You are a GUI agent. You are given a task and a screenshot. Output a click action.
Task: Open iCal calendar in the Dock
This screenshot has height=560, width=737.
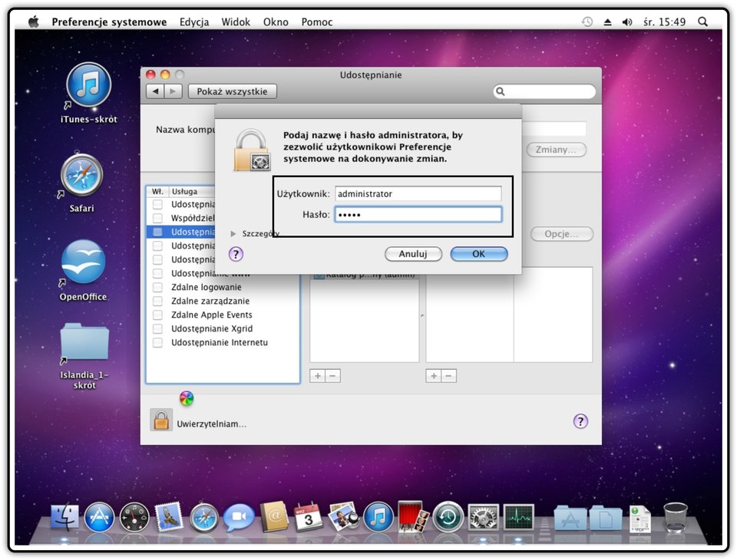(309, 517)
